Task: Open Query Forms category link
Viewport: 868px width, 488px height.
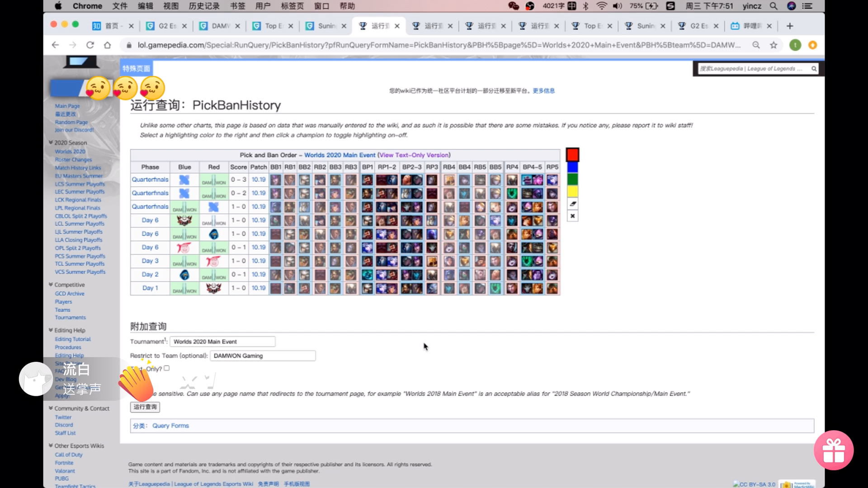Action: (170, 426)
